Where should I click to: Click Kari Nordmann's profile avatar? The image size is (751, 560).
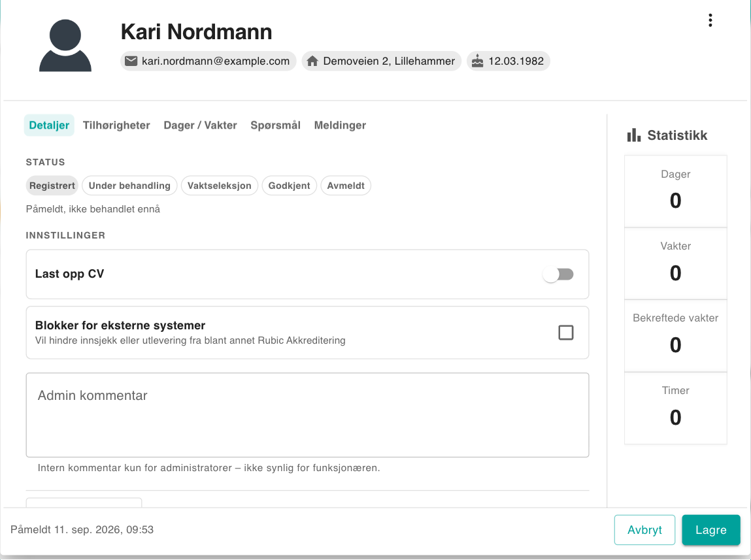pyautogui.click(x=65, y=46)
